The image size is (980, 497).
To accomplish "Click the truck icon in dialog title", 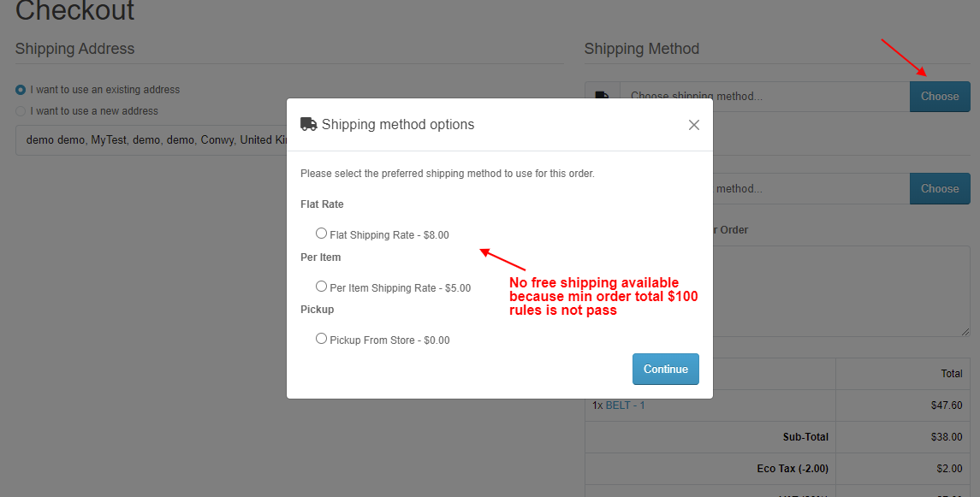I will tap(309, 124).
